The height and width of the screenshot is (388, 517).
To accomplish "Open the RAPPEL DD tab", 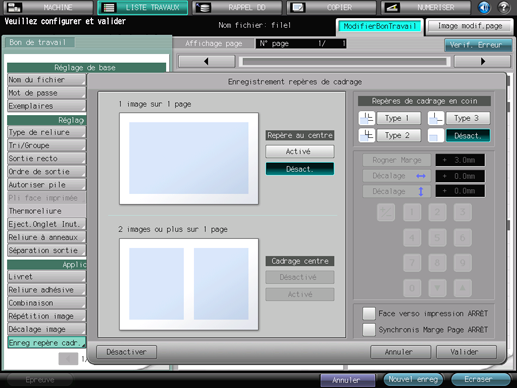I will tap(237, 7).
